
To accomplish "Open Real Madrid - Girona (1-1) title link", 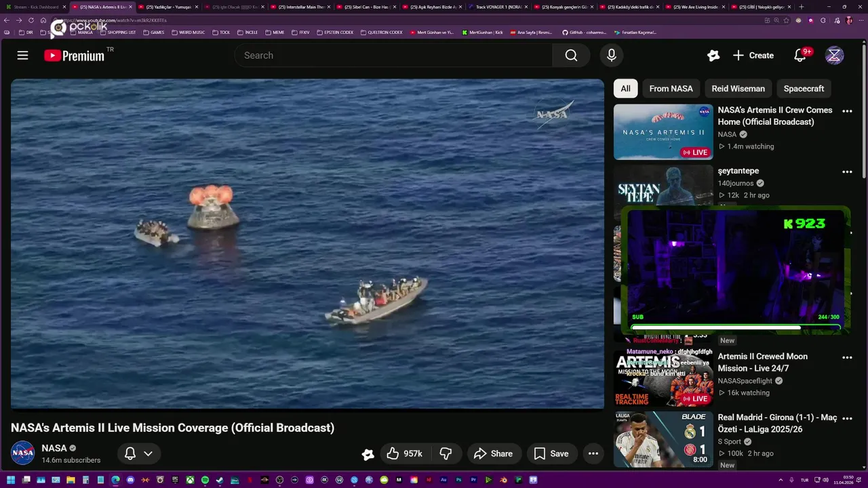I will pos(778,424).
